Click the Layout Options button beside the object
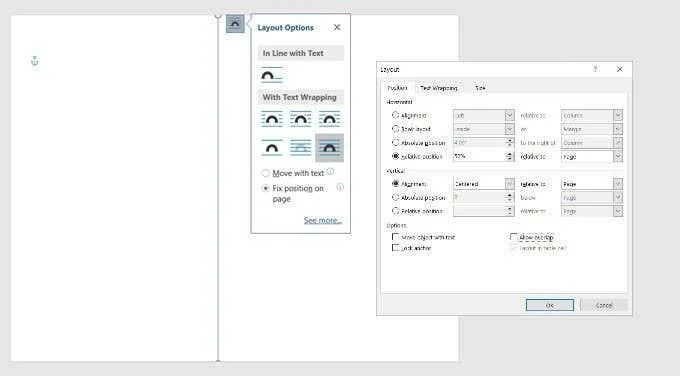 coord(235,24)
